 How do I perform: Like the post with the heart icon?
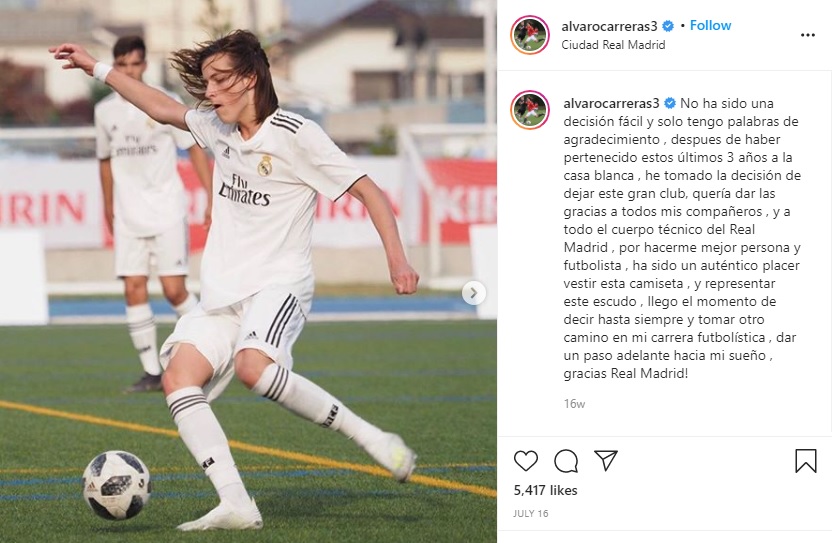coord(526,461)
